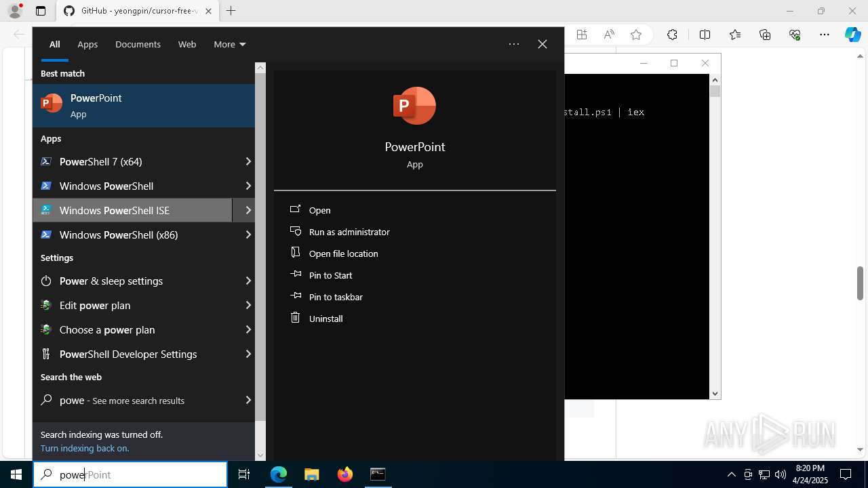
Task: Expand the Windows PowerShell options arrow
Action: [x=248, y=186]
